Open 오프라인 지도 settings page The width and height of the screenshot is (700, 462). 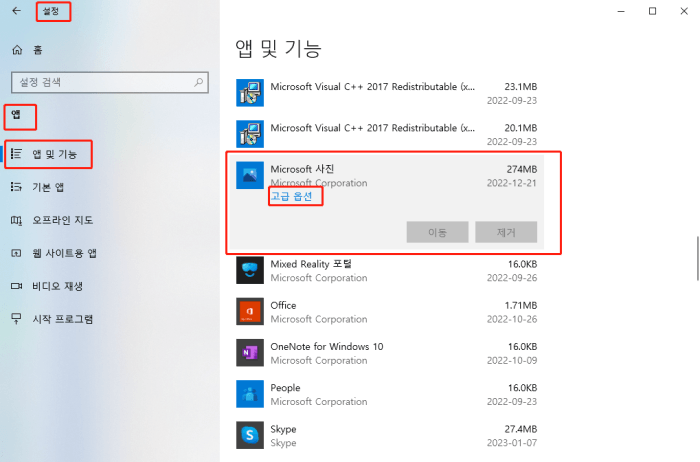click(62, 220)
